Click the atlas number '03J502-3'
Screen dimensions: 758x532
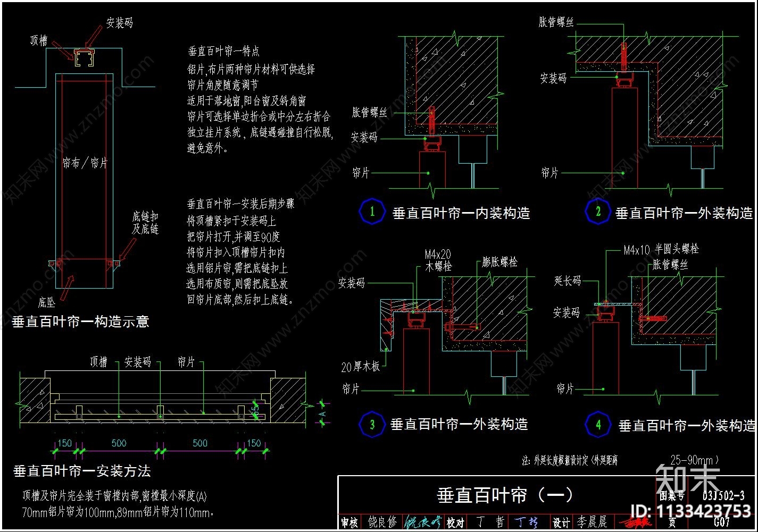tap(723, 496)
